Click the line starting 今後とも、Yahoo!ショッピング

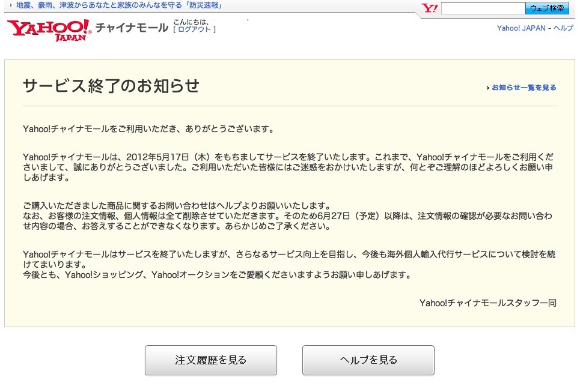point(217,275)
